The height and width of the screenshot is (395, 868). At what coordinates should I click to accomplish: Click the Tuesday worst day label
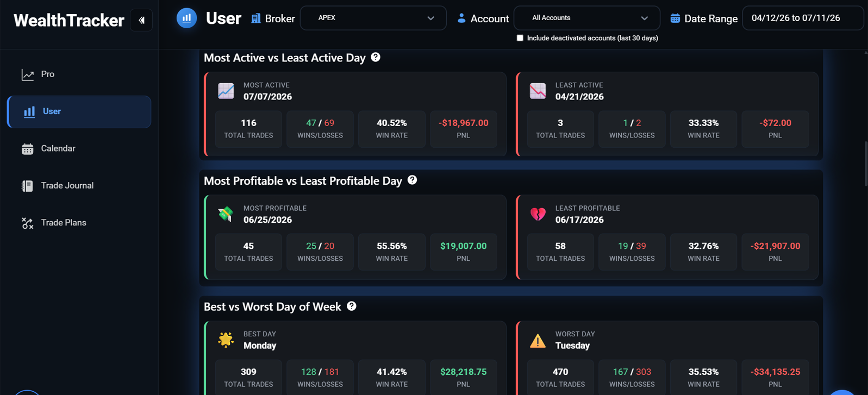click(x=572, y=346)
